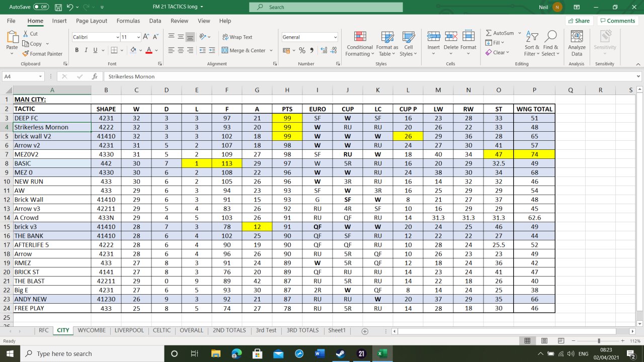Switch to Normal view

527,341
